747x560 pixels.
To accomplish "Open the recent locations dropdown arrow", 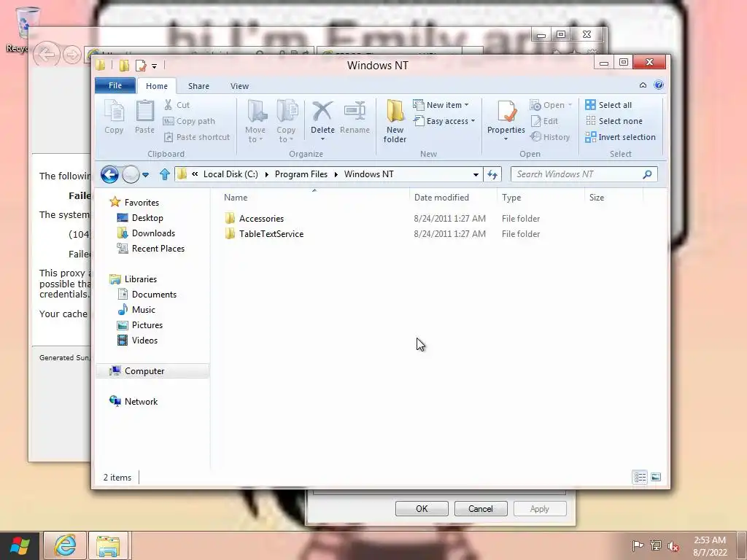I will [146, 175].
